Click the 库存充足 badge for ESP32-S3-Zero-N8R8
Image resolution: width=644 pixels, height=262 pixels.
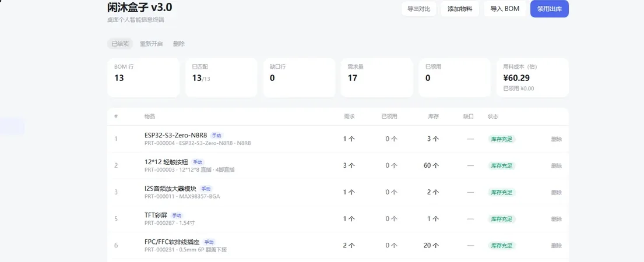501,139
